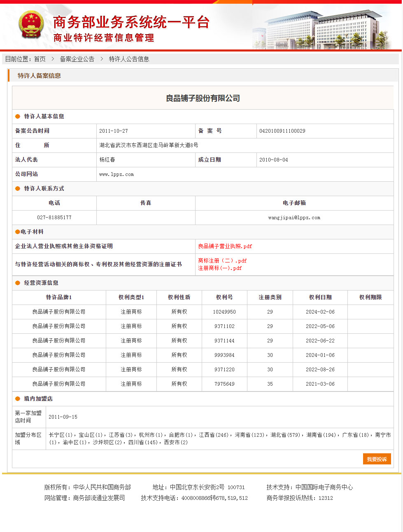Open the 注册商标(一).pdf attachment
Viewport: 403px width, 532px height.
pyautogui.click(x=220, y=268)
